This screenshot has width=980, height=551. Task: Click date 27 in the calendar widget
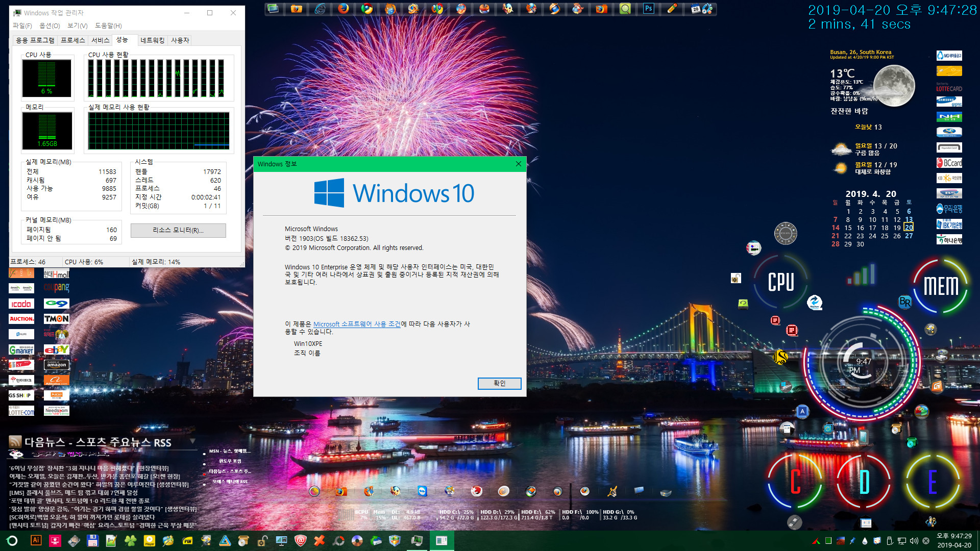point(909,236)
